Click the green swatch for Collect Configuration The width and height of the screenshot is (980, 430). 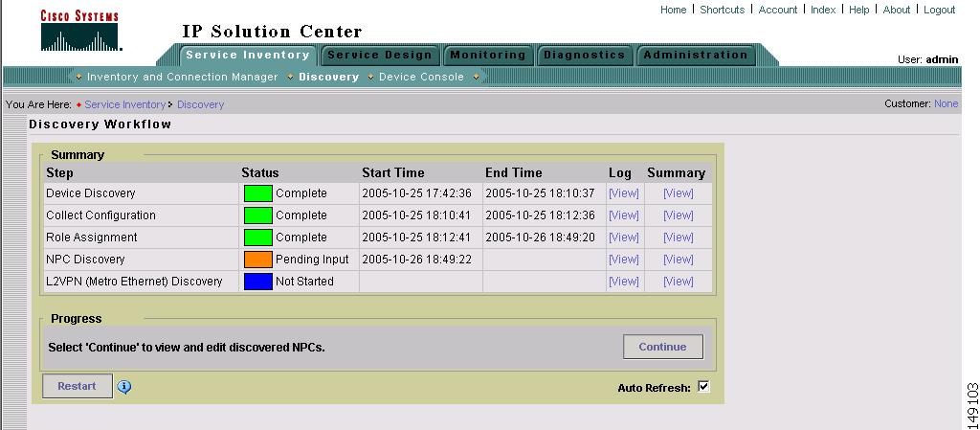258,215
